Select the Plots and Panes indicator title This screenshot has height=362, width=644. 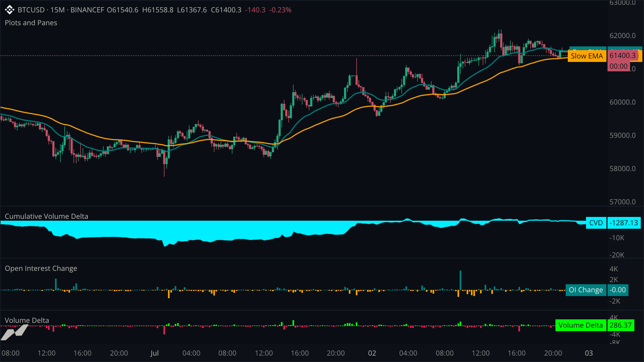click(x=31, y=23)
